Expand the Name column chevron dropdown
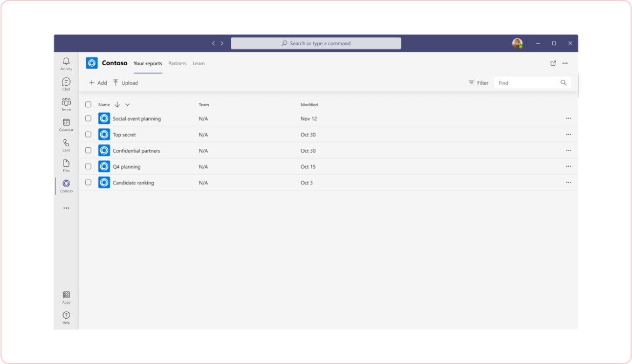The image size is (632, 364). pos(127,105)
